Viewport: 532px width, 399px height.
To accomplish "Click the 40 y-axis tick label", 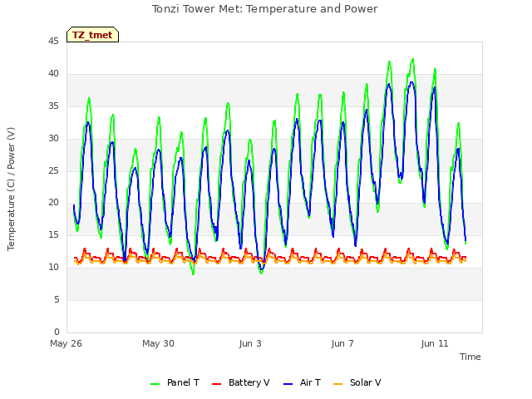I will (53, 74).
